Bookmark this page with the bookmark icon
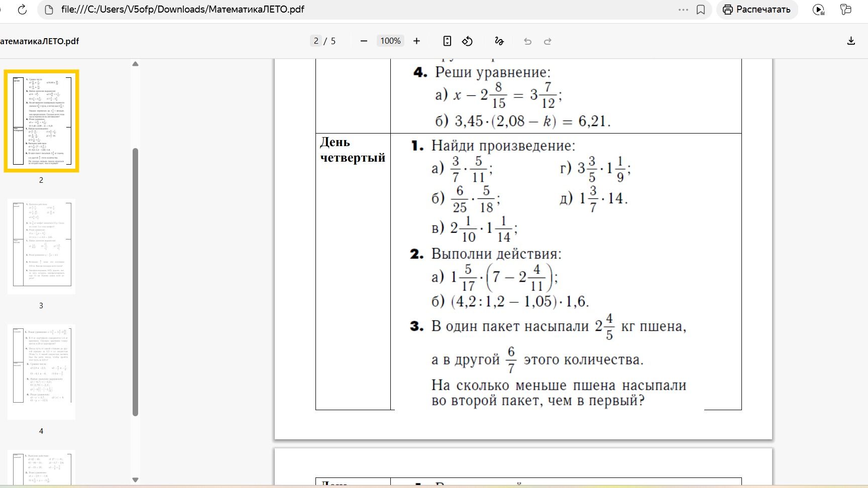 tap(701, 10)
